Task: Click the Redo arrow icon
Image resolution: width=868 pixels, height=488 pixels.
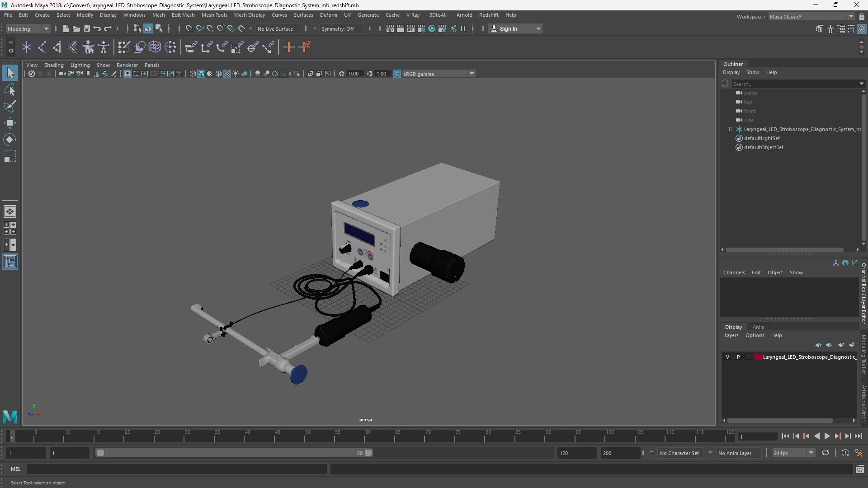Action: point(108,28)
